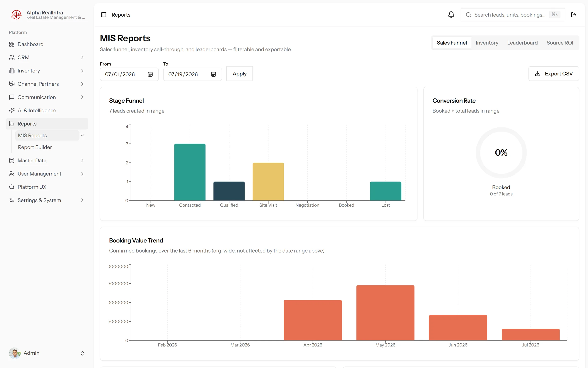Click the Platform UX search icon
The image size is (588, 368).
[x=12, y=187]
